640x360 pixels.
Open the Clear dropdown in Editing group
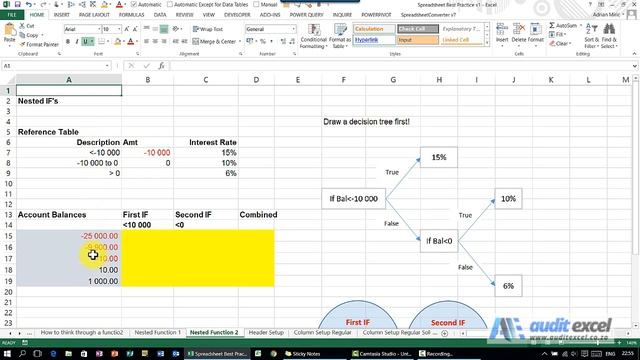pyautogui.click(x=569, y=44)
